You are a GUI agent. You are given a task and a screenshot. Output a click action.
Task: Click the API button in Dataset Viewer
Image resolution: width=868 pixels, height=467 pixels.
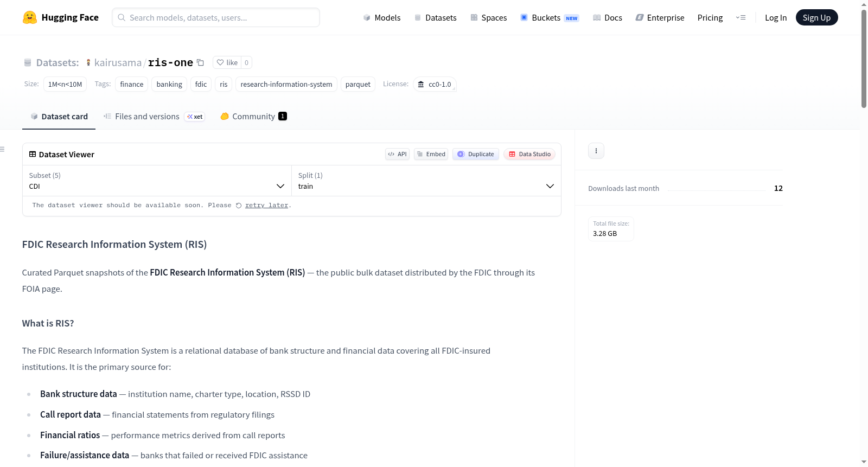pos(397,154)
